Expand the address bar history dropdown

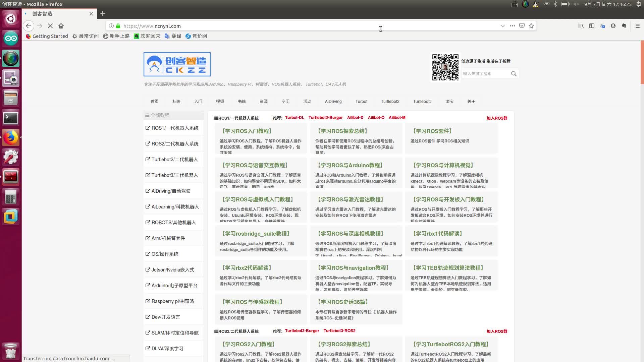(502, 26)
